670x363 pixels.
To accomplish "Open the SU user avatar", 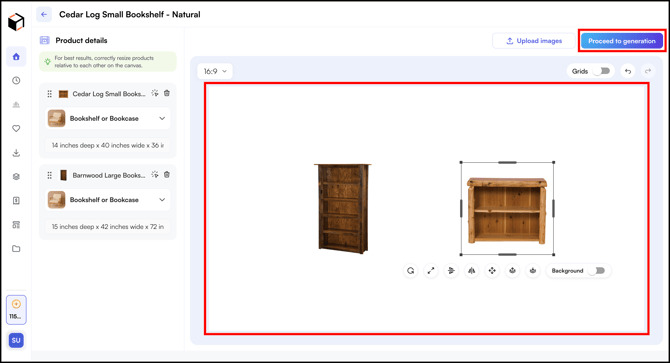I will [16, 340].
